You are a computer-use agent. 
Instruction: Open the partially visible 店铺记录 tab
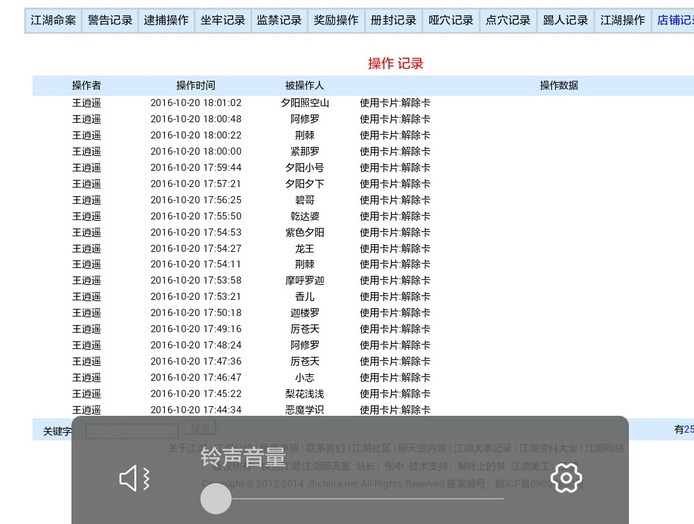(673, 20)
